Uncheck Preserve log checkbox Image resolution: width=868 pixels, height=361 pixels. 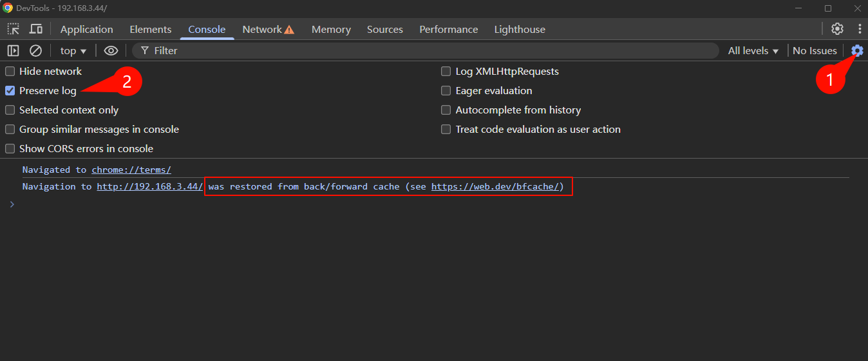coord(10,91)
